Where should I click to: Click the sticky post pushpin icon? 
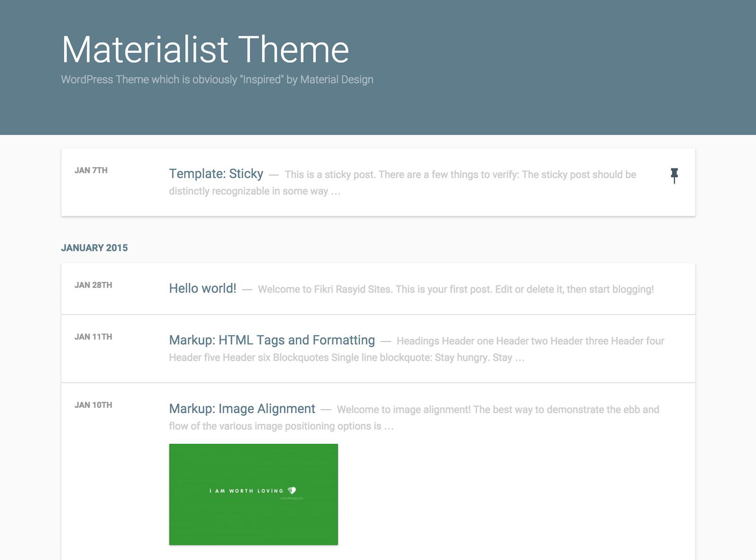[674, 175]
